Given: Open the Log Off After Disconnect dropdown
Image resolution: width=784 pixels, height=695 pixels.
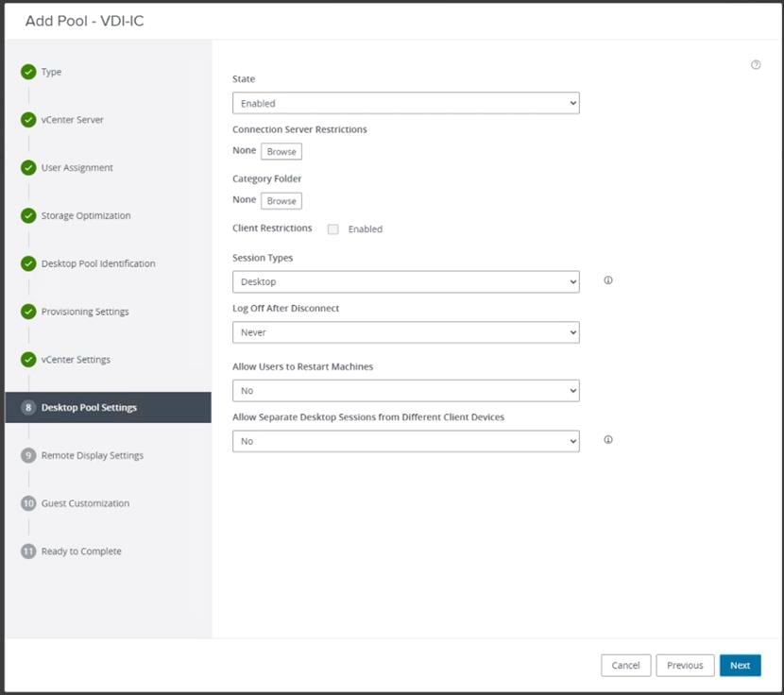Looking at the screenshot, I should click(405, 332).
